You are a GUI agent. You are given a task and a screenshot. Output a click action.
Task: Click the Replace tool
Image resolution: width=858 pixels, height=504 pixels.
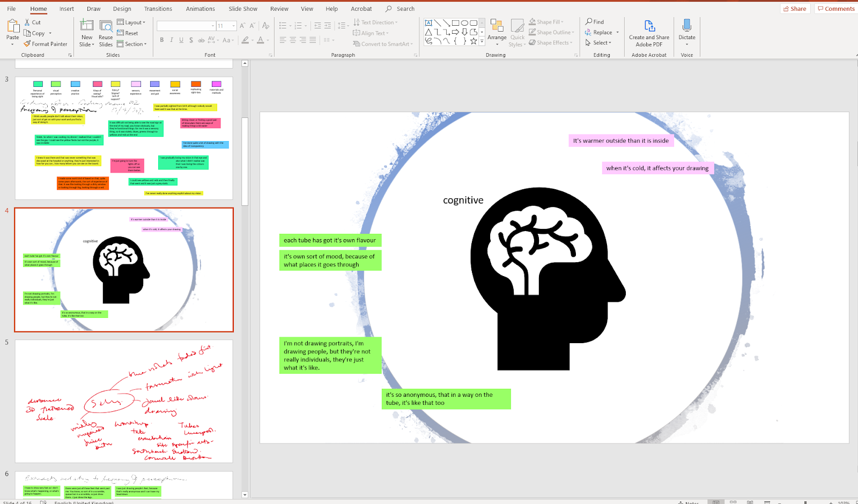602,32
